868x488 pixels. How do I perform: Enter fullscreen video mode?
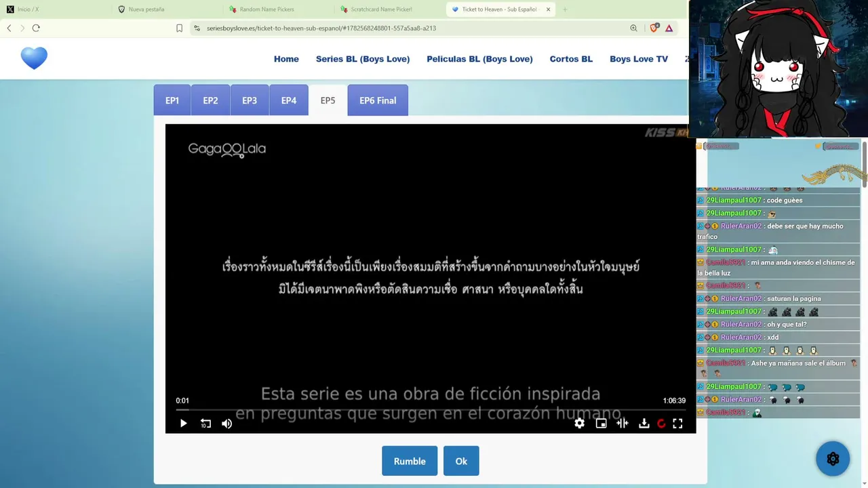677,424
